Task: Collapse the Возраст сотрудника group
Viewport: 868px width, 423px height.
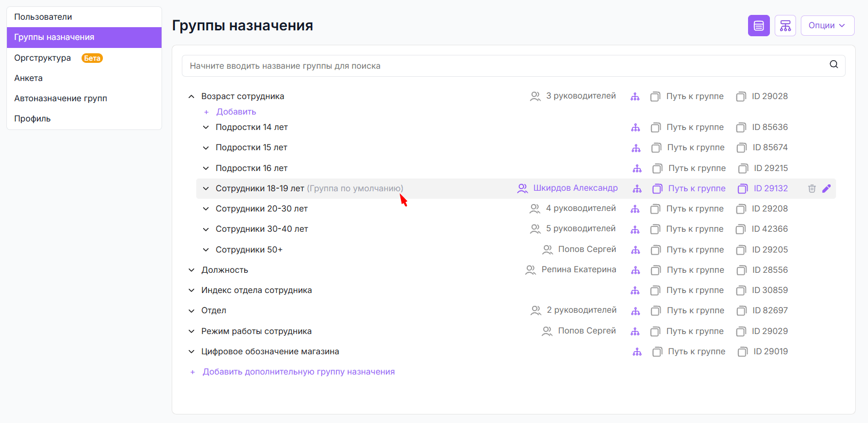Action: point(191,97)
